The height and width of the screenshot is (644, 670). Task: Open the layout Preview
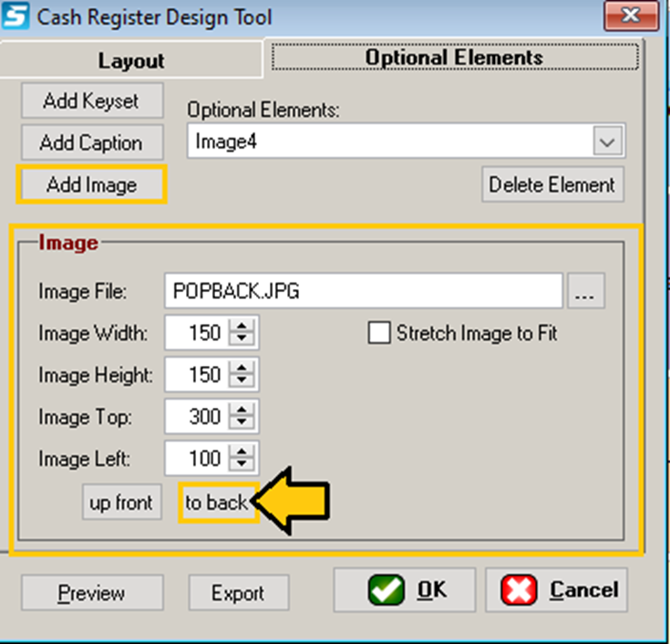click(91, 593)
